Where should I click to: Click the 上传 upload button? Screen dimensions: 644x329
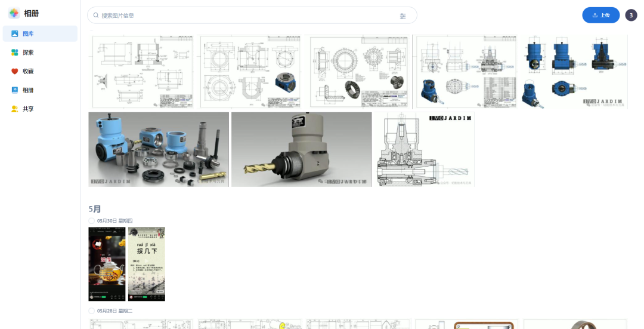tap(601, 15)
